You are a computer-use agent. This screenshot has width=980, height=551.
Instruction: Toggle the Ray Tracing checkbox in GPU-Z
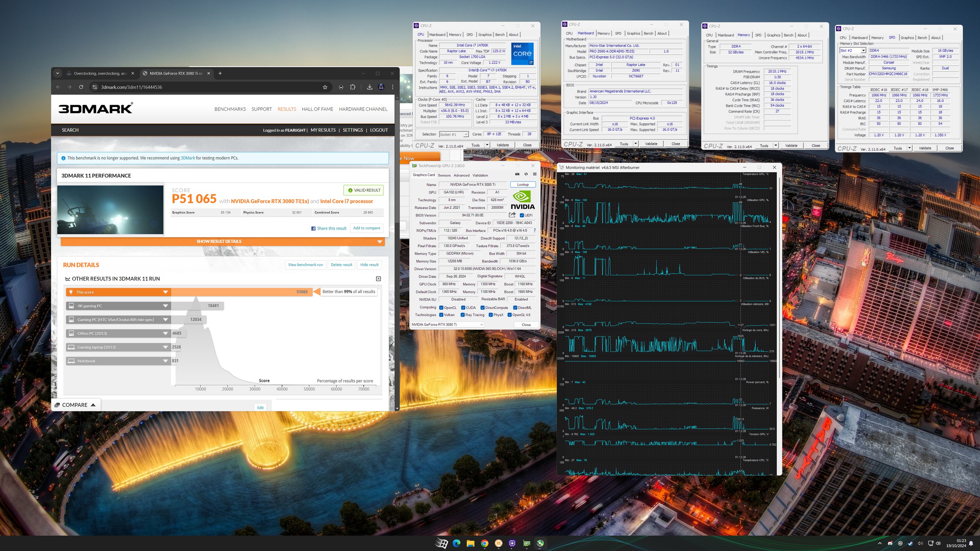pos(463,315)
